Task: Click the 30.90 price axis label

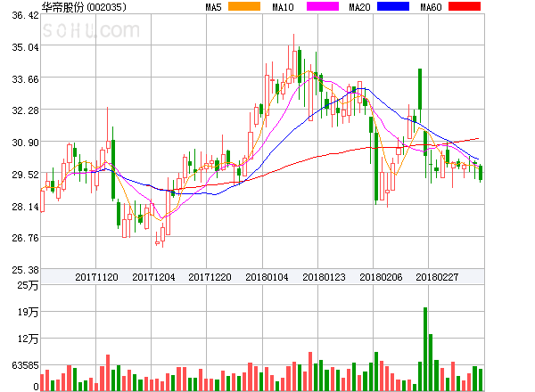Action: (x=25, y=143)
